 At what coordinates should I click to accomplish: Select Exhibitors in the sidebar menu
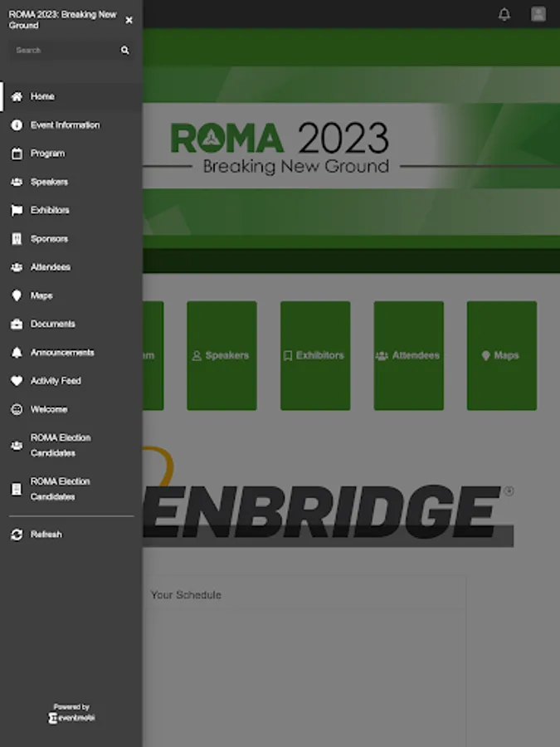[71, 211]
